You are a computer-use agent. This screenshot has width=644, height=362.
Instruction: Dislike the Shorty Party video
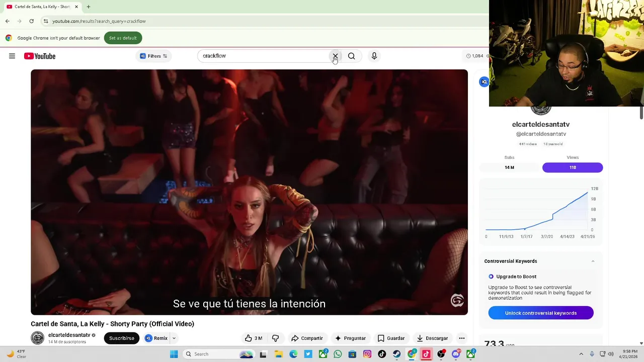point(275,338)
